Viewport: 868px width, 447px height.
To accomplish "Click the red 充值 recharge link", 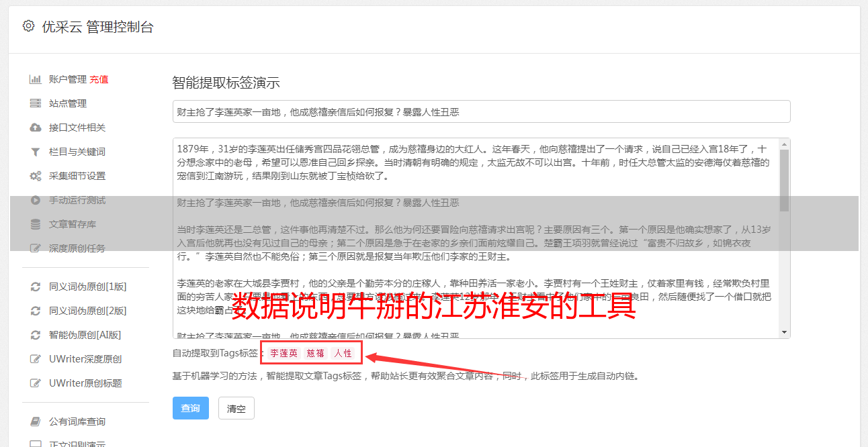I will click(99, 79).
